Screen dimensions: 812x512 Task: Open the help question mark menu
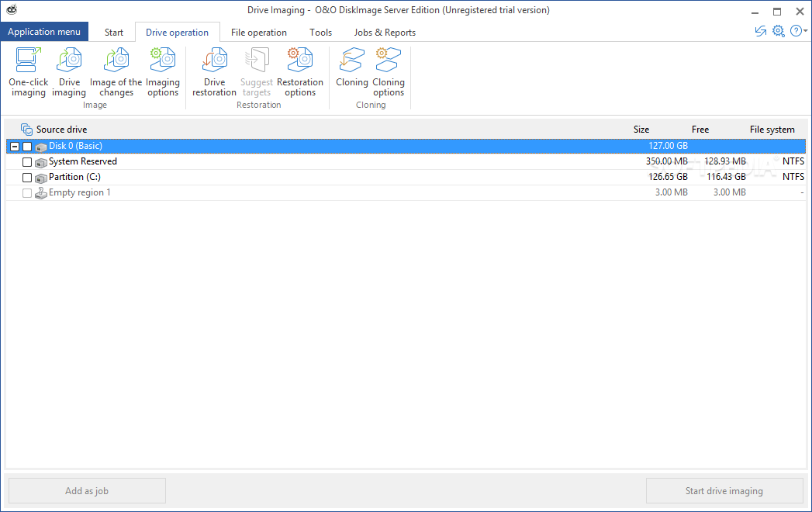[x=798, y=31]
